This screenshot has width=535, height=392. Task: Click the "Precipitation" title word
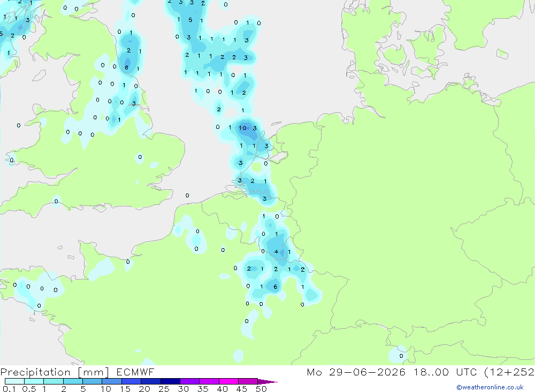tap(35, 372)
